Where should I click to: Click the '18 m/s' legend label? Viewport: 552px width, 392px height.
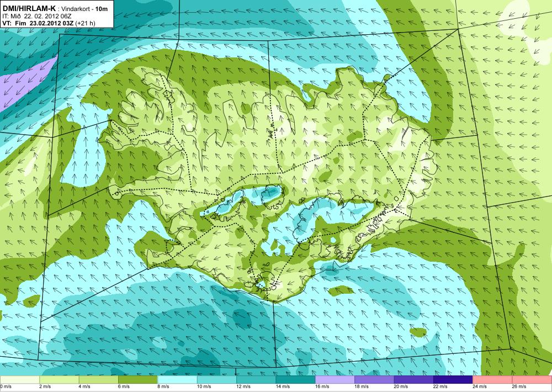click(362, 386)
